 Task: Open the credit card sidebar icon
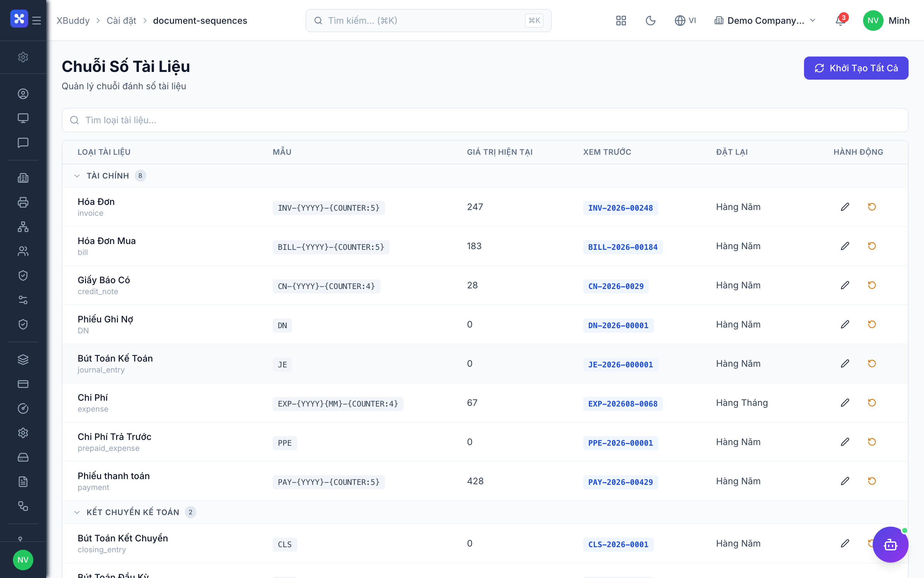[23, 384]
